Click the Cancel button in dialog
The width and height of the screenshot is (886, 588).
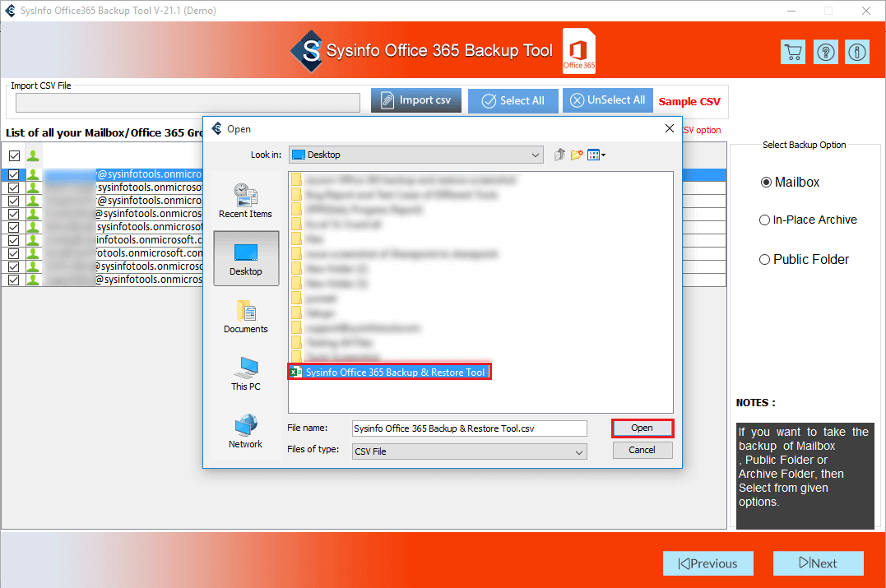(x=642, y=450)
